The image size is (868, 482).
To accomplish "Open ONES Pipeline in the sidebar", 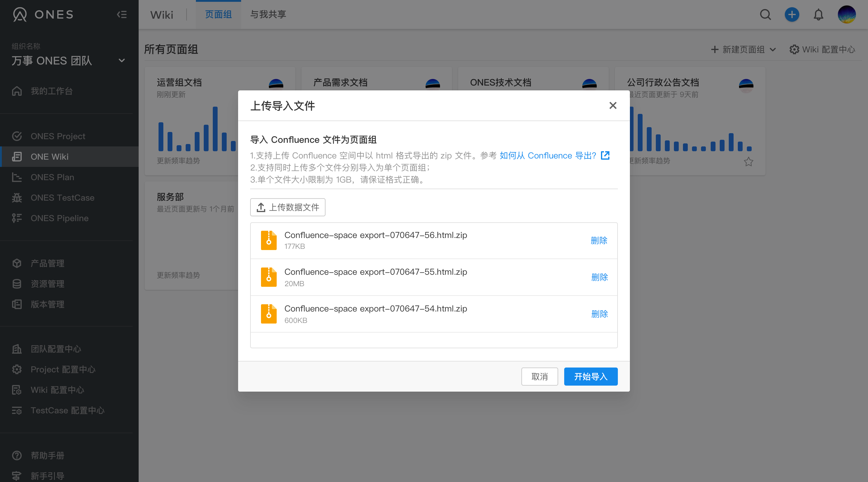I will [59, 218].
